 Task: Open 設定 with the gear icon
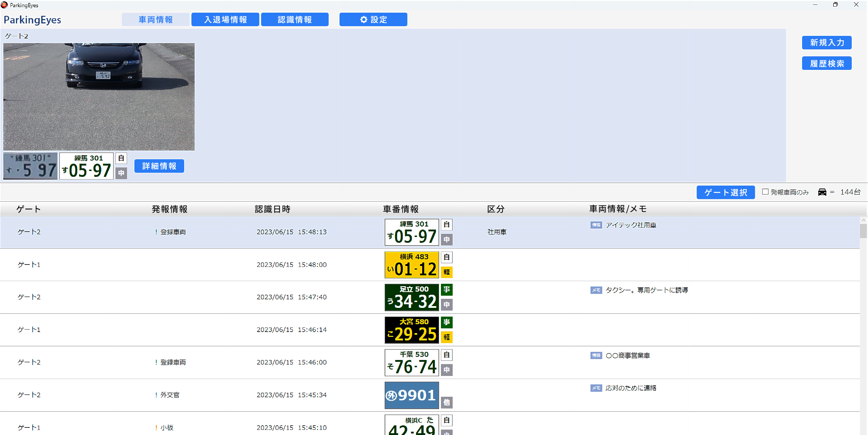(373, 20)
